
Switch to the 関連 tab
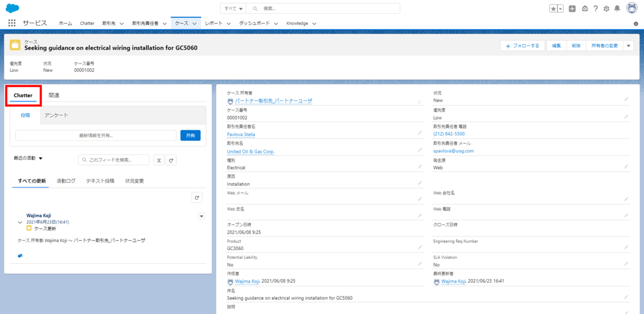[x=54, y=95]
